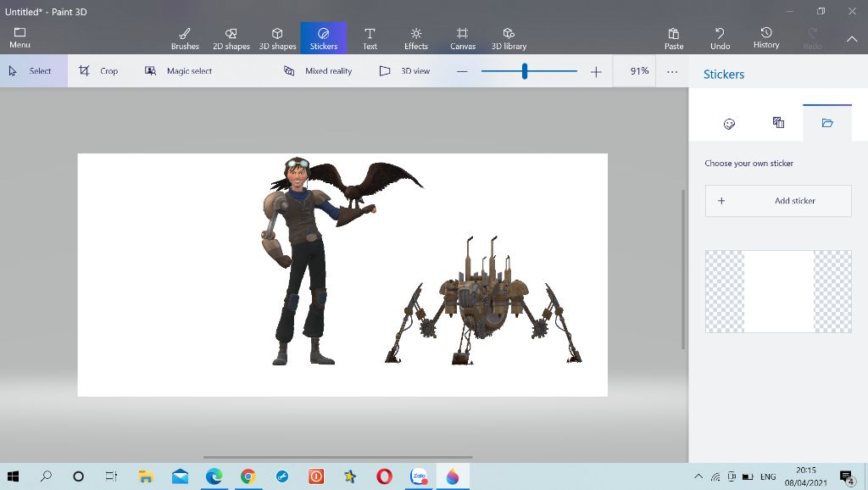Check the battery status icon

click(x=748, y=476)
